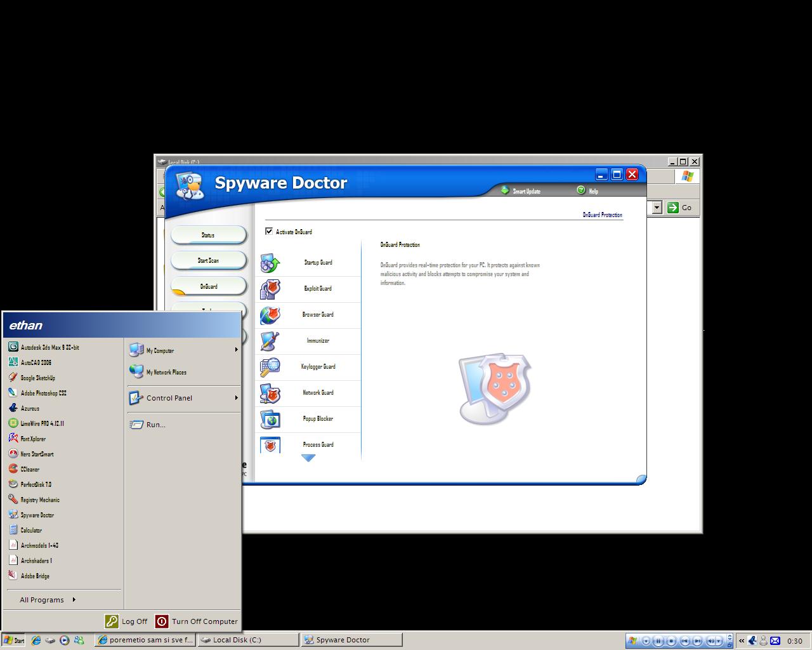Expand the My Computer submenu
The image size is (812, 650).
point(184,350)
